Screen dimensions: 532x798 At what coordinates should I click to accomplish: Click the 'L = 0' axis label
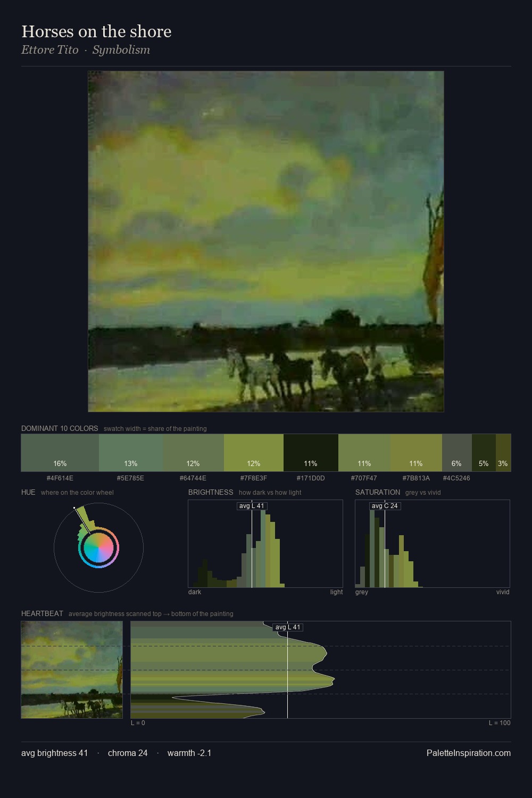(x=138, y=722)
